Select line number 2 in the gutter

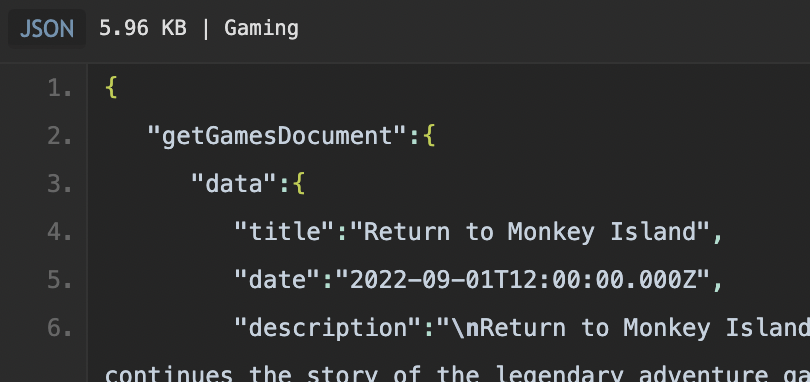[x=60, y=136]
